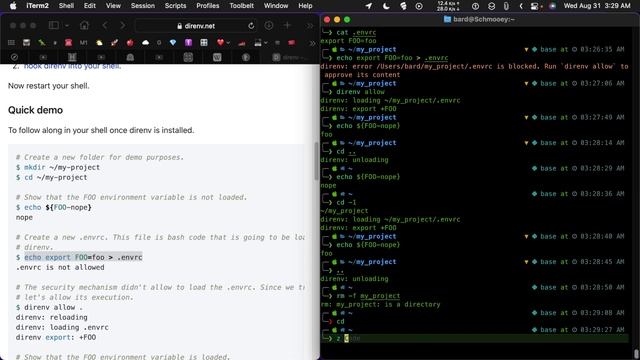This screenshot has width=640, height=360.
Task: Open the network speed menu bar monitor
Action: tap(447, 6)
